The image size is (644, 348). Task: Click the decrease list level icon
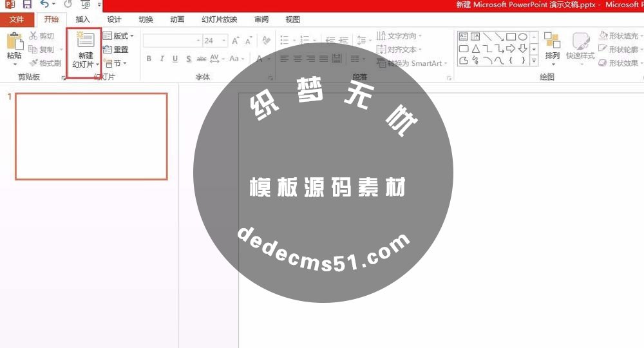pos(330,40)
